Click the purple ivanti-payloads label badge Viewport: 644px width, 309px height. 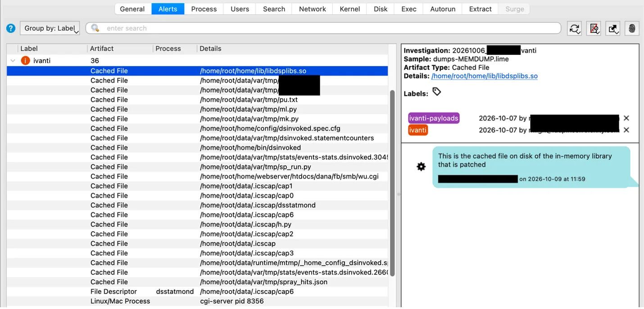pyautogui.click(x=434, y=118)
